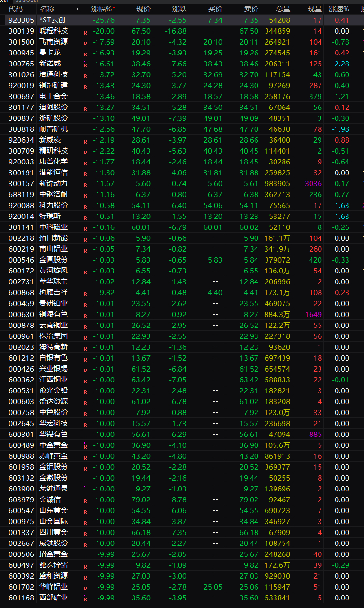
Task: Click the red R marker beside 晓程科技
Action: (x=85, y=33)
